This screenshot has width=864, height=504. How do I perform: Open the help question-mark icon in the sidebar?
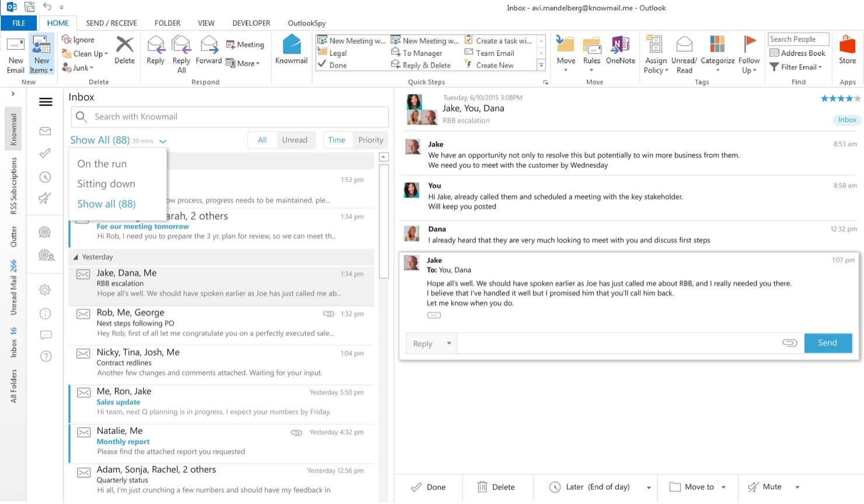pos(45,356)
